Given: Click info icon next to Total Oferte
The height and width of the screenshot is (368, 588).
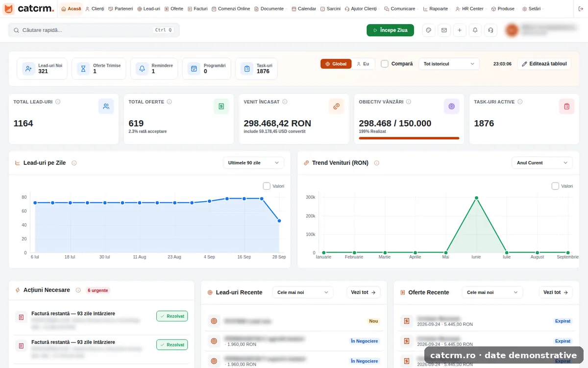Looking at the screenshot, I should click(169, 102).
